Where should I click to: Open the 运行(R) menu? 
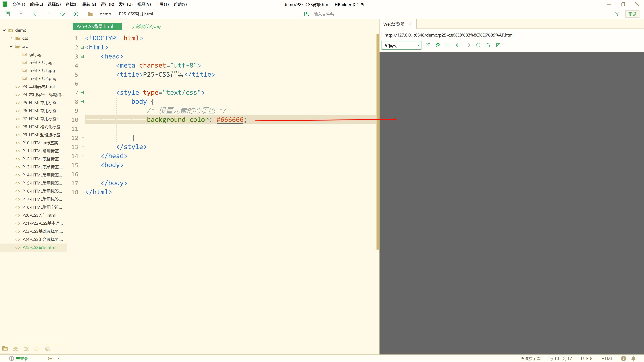coord(107,4)
